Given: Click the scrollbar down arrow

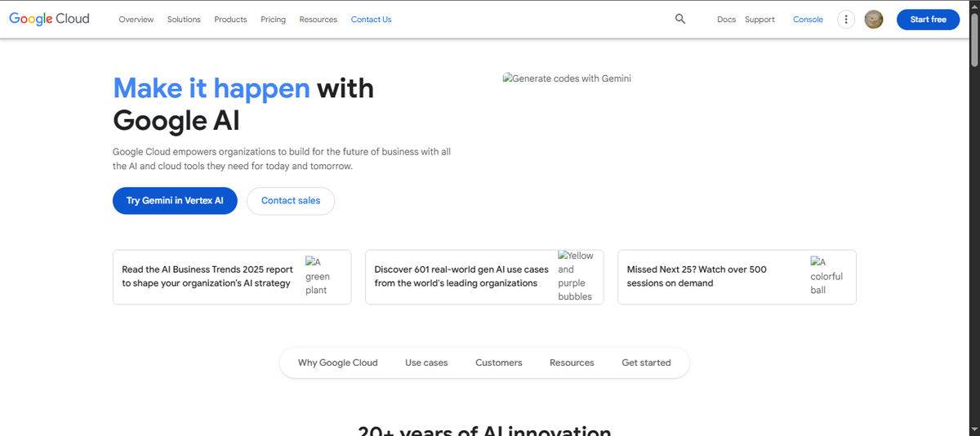Looking at the screenshot, I should [x=973, y=429].
